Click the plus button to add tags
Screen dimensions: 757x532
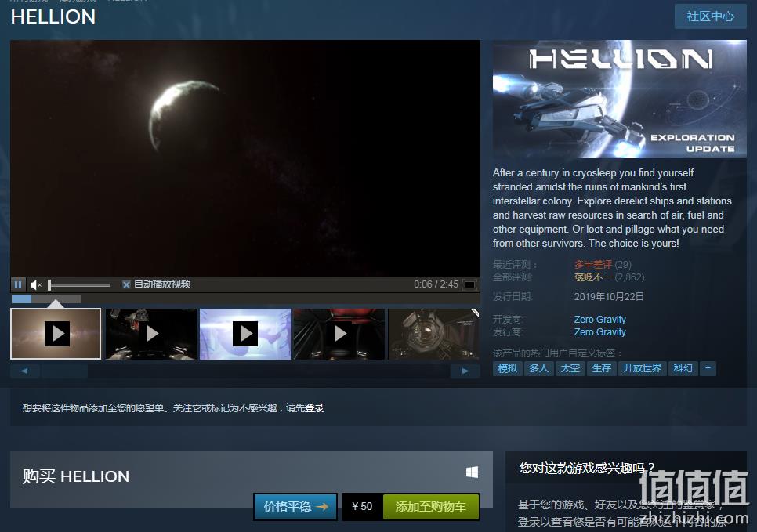(x=708, y=368)
